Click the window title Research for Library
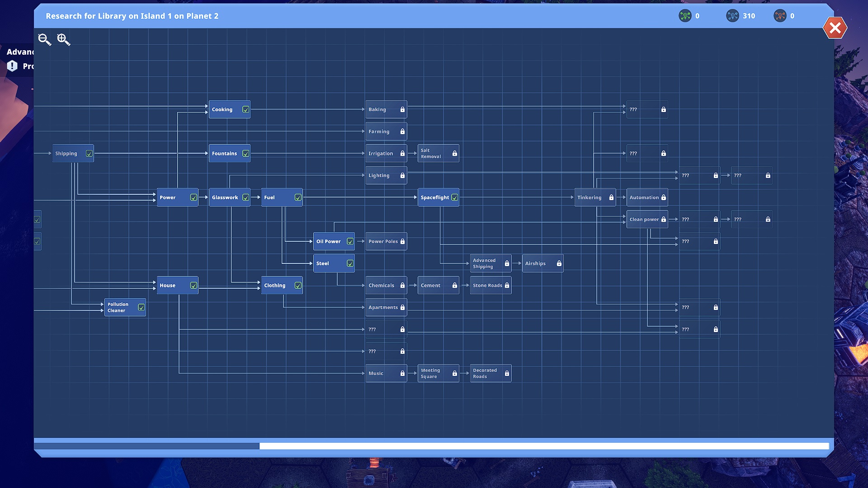 coord(132,16)
